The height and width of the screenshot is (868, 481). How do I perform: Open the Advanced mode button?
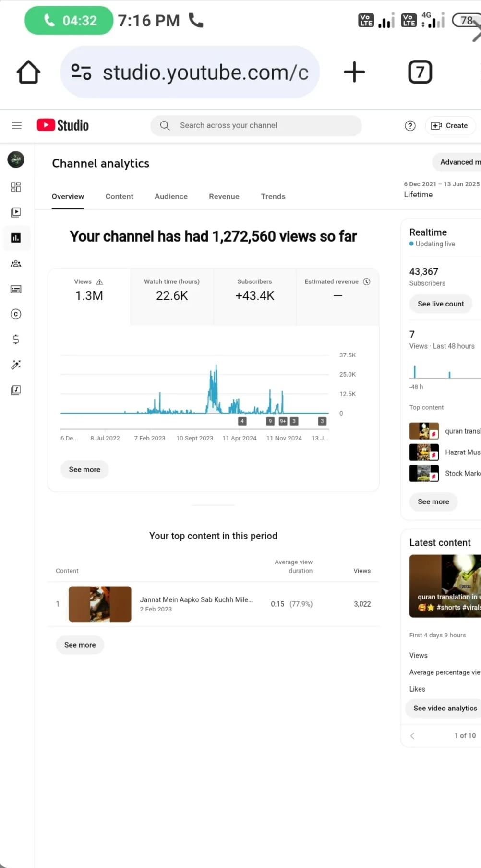457,162
